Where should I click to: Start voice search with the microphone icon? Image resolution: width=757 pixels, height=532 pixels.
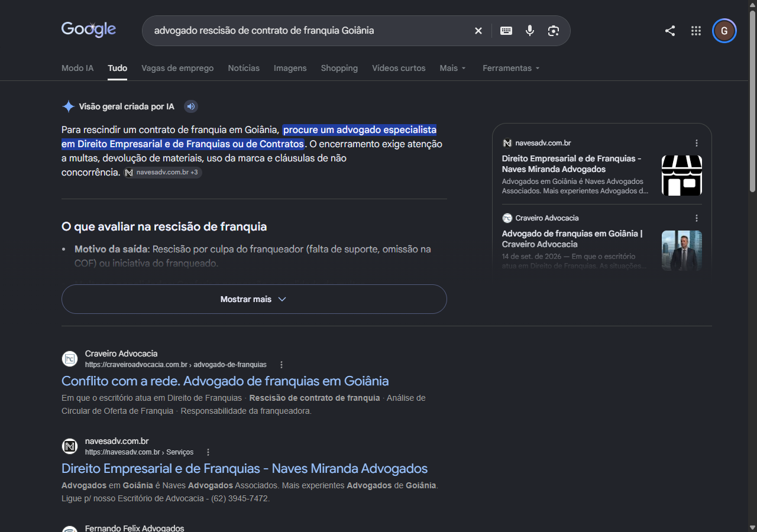[530, 31]
